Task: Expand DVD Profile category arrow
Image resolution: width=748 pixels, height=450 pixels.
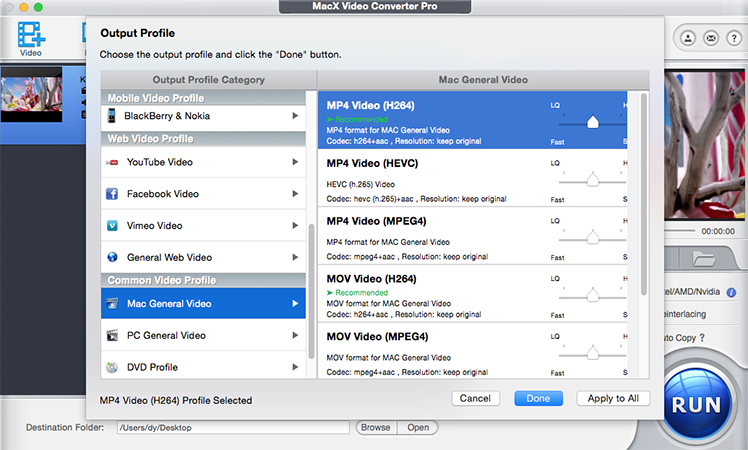Action: [x=295, y=367]
